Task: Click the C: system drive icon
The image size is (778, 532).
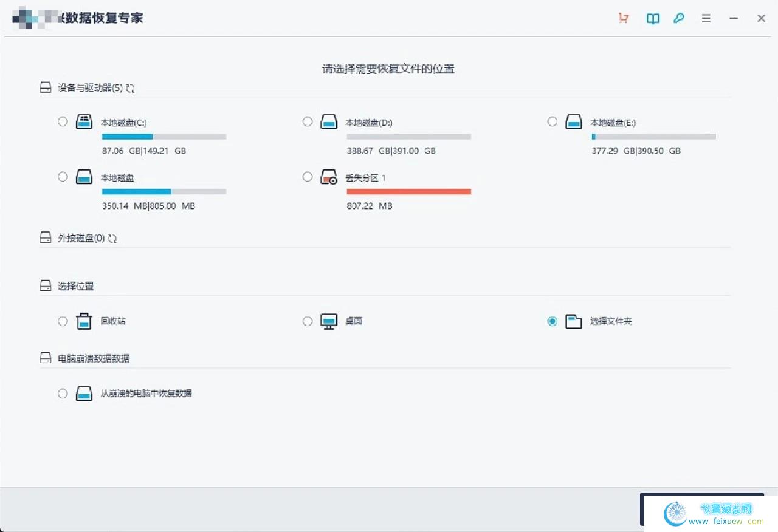Action: [x=84, y=121]
